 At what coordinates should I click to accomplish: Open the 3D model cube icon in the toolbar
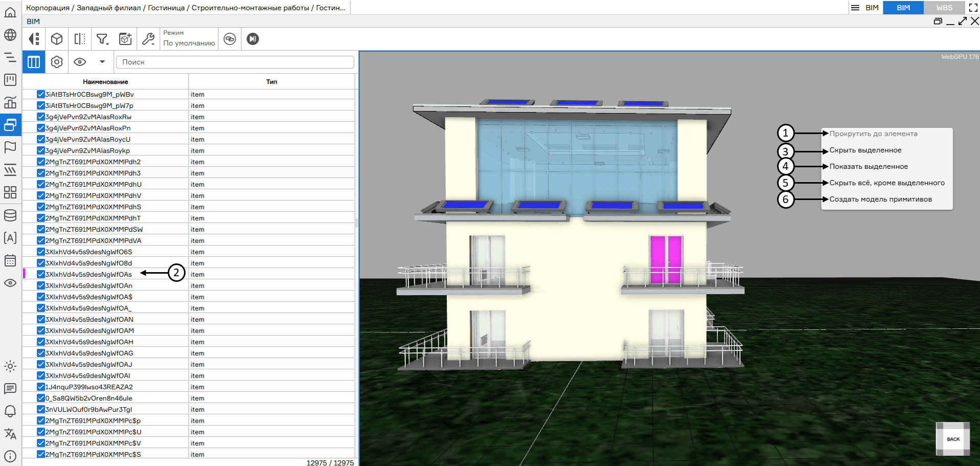(56, 38)
